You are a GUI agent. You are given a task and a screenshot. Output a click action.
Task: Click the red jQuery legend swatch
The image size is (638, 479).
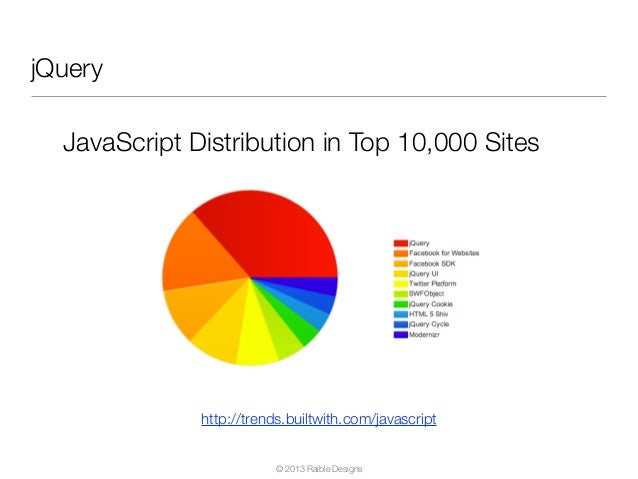[x=400, y=243]
